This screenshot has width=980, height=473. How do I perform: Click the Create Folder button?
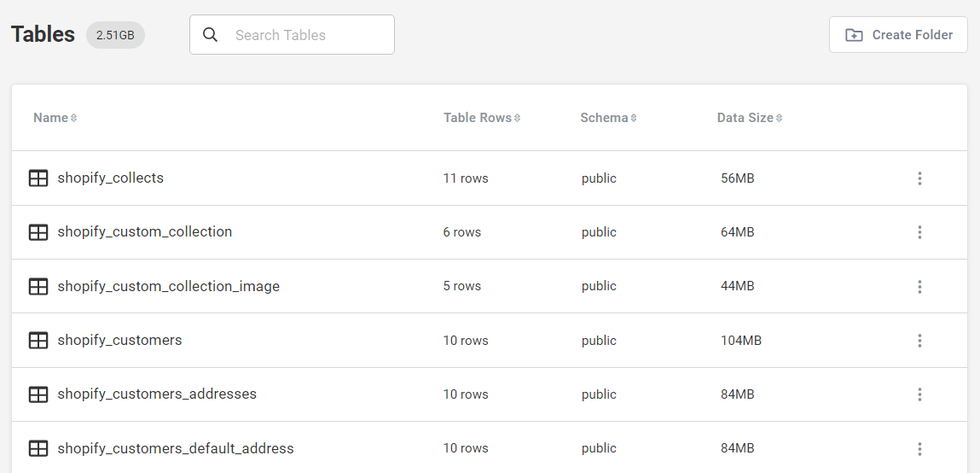click(898, 35)
